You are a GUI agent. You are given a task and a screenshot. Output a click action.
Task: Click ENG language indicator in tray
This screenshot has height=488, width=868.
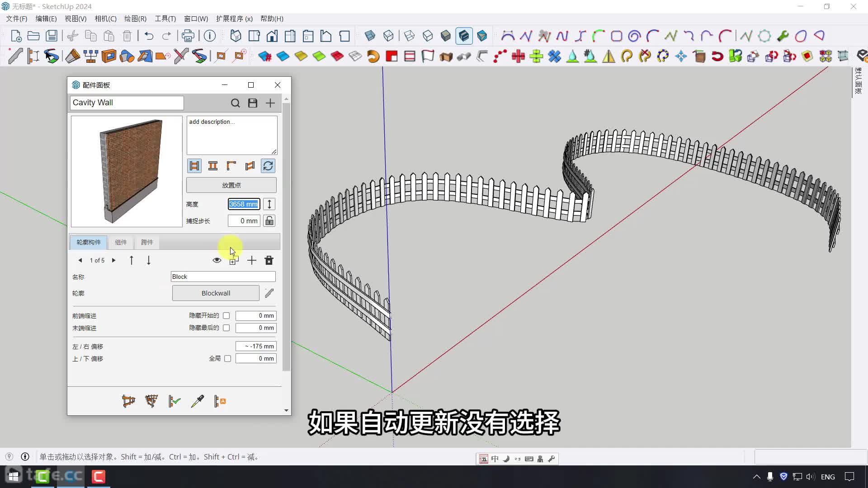pos(828,477)
